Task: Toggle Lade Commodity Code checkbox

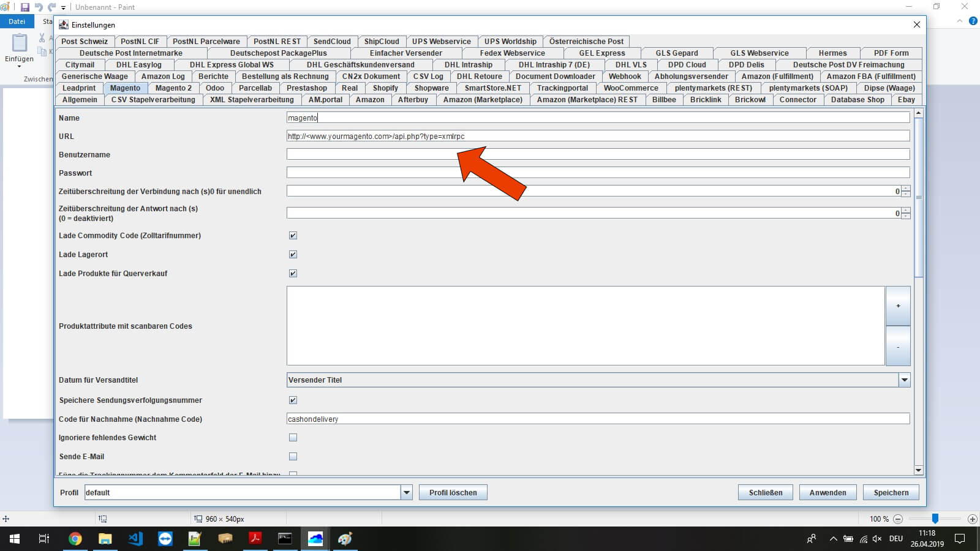Action: pyautogui.click(x=293, y=236)
